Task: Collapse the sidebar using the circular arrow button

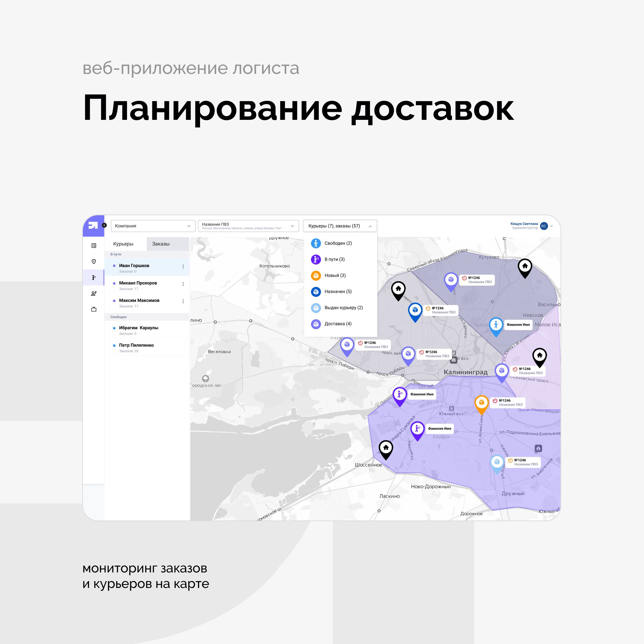Action: 104,225
